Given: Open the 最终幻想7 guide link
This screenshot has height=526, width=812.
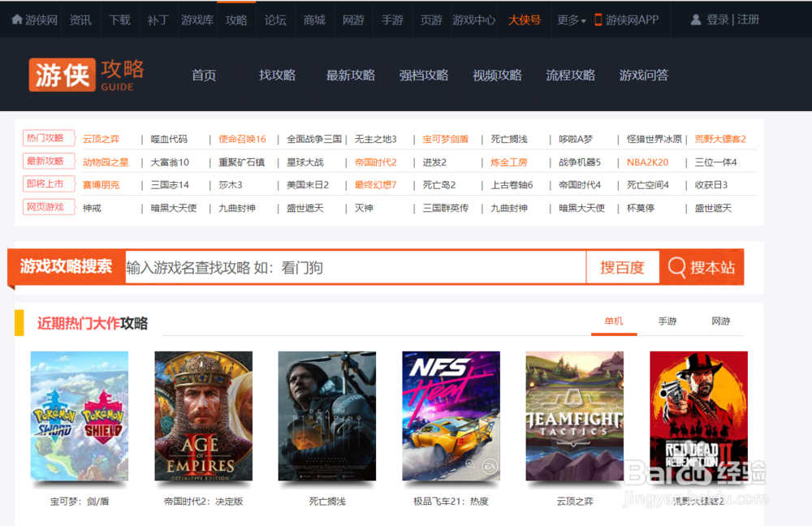Looking at the screenshot, I should 375,185.
